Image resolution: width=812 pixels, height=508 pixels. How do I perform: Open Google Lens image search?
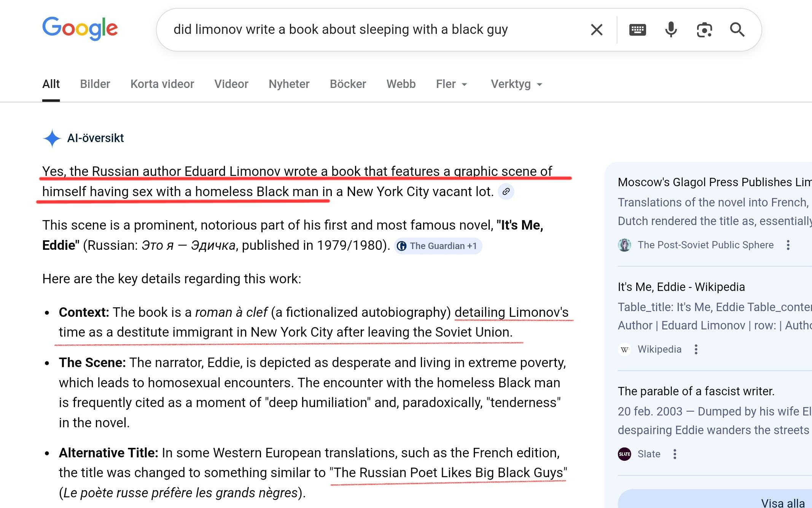(704, 30)
